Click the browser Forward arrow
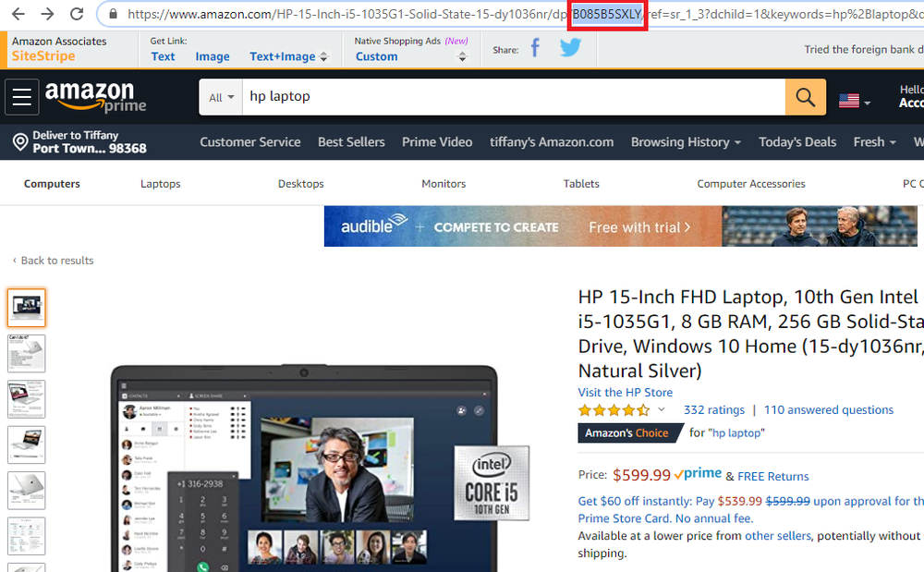The width and height of the screenshot is (924, 572). pyautogui.click(x=47, y=14)
